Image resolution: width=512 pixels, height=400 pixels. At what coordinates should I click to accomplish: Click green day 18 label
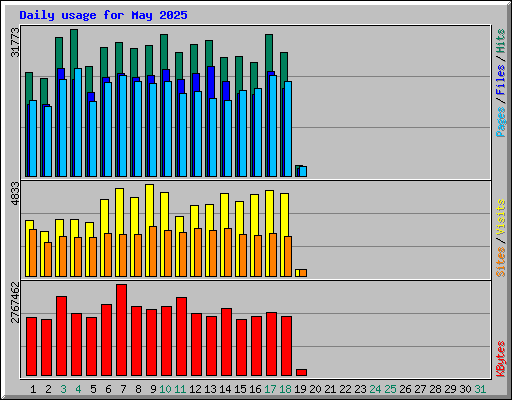(x=285, y=389)
